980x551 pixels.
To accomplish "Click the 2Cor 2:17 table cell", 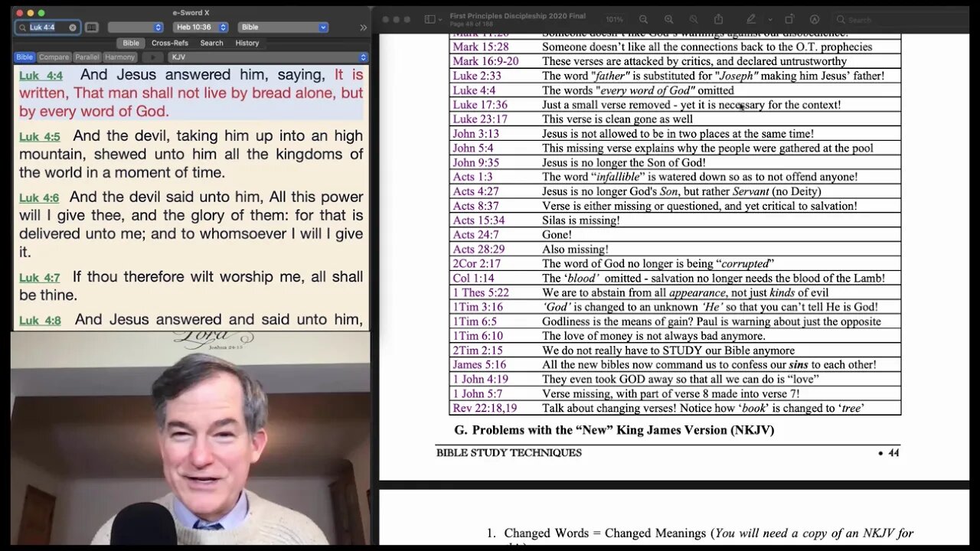I will [x=476, y=264].
